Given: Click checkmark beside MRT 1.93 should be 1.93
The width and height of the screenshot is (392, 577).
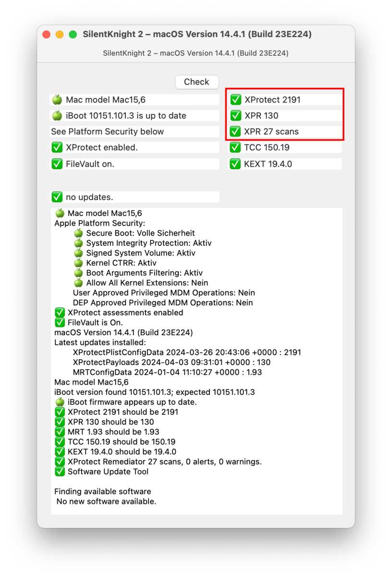Looking at the screenshot, I should tap(60, 432).
